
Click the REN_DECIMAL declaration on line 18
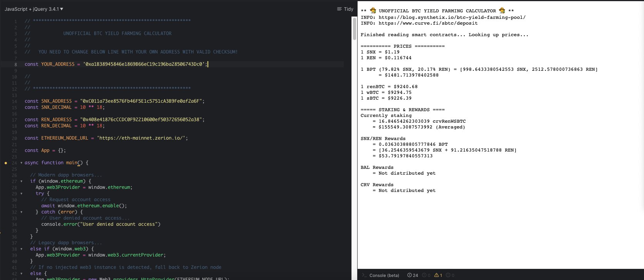pyautogui.click(x=64, y=126)
